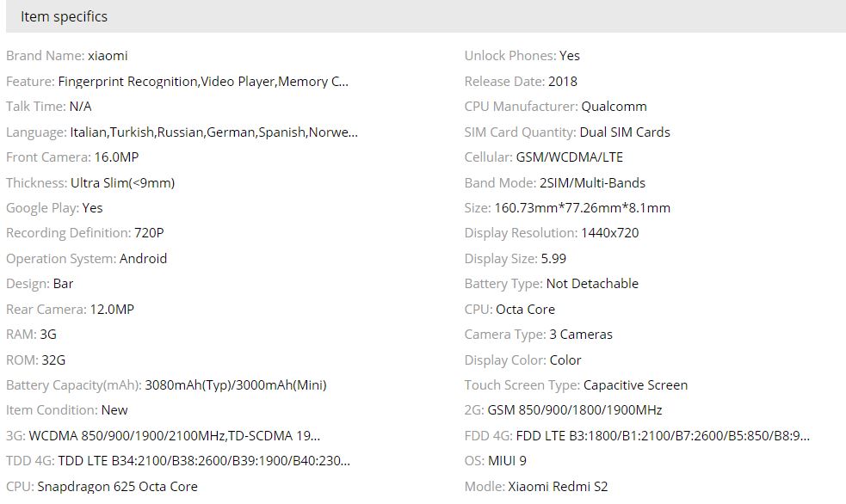The image size is (846, 504).
Task: Select the Brand Name xiaomi entry
Action: [108, 56]
